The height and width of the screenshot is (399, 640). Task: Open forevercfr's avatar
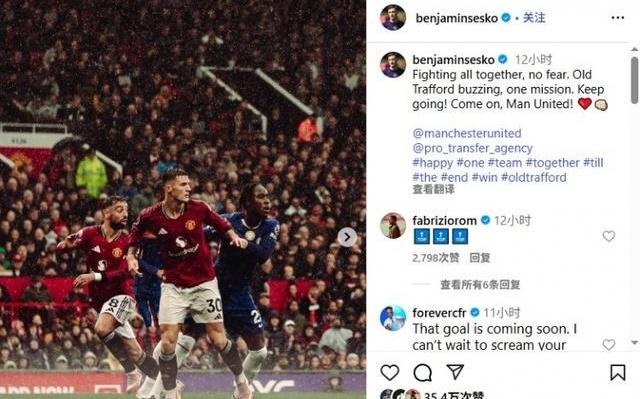393,318
